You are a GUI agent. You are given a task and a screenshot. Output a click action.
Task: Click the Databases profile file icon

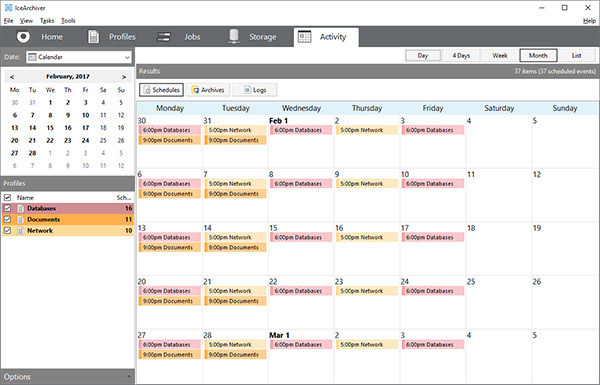(20, 208)
